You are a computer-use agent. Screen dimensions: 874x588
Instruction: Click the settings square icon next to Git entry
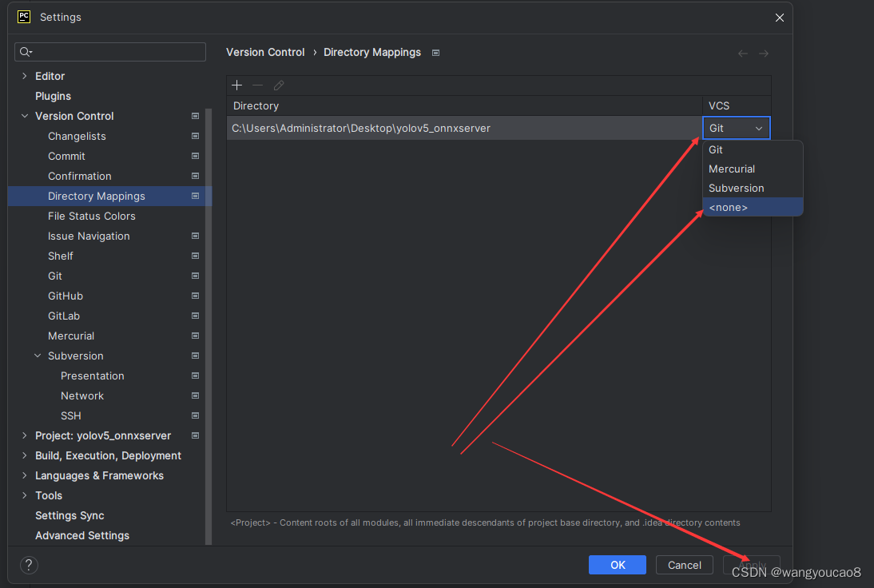pyautogui.click(x=194, y=276)
